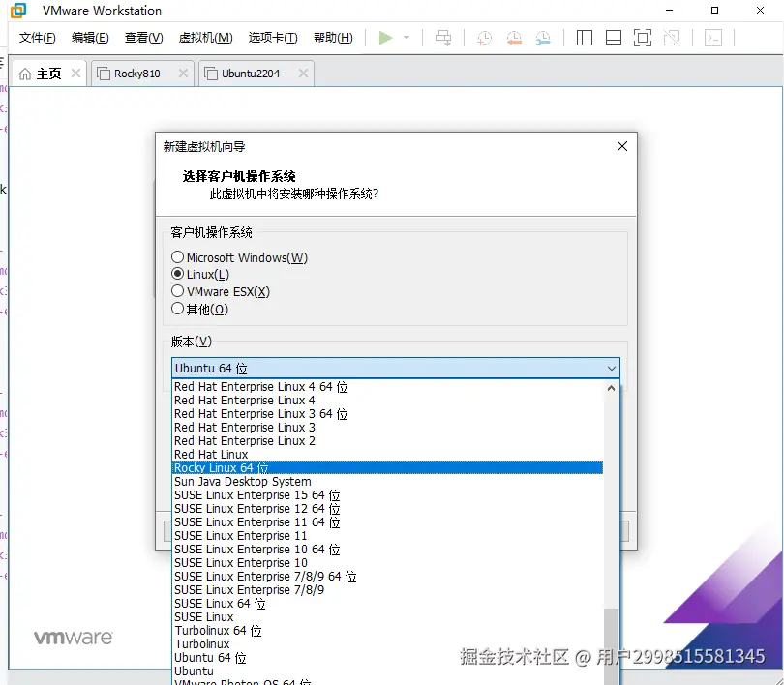Open the 编辑(E) menu

pyautogui.click(x=90, y=38)
